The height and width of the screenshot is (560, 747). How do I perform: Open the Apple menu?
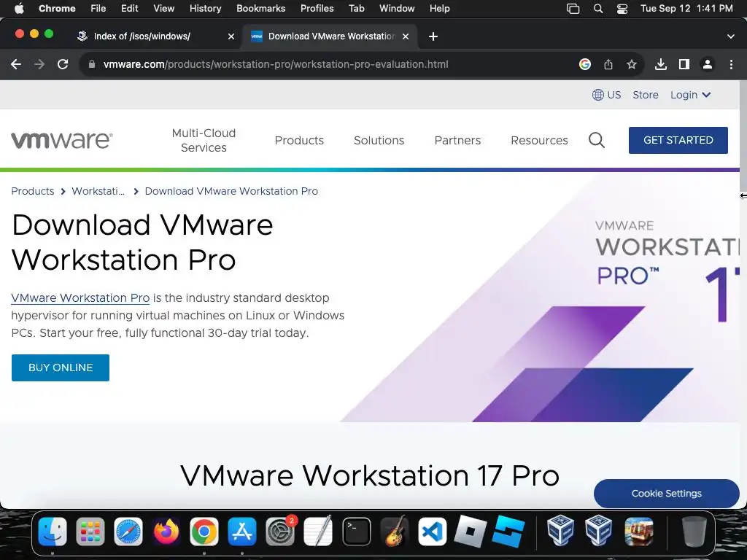[19, 8]
